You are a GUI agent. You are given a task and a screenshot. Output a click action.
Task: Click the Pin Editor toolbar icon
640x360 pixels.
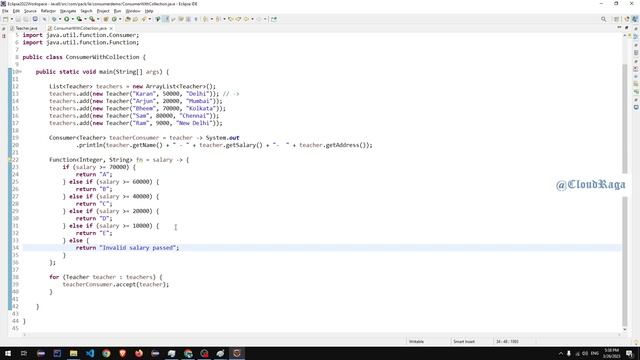(x=273, y=19)
